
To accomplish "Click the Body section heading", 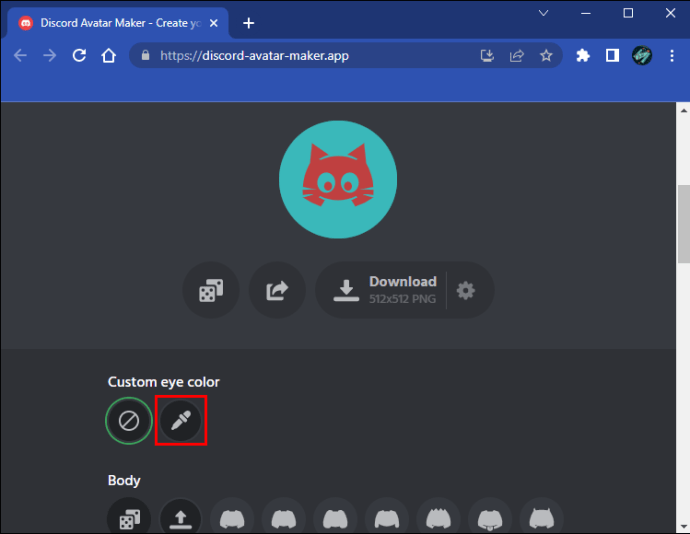I will (124, 480).
